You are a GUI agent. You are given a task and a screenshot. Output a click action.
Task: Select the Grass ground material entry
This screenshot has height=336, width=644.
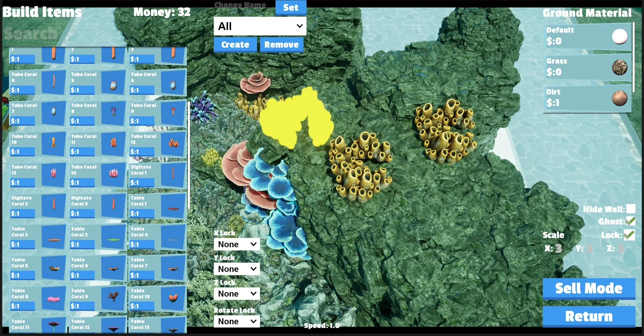pos(587,67)
